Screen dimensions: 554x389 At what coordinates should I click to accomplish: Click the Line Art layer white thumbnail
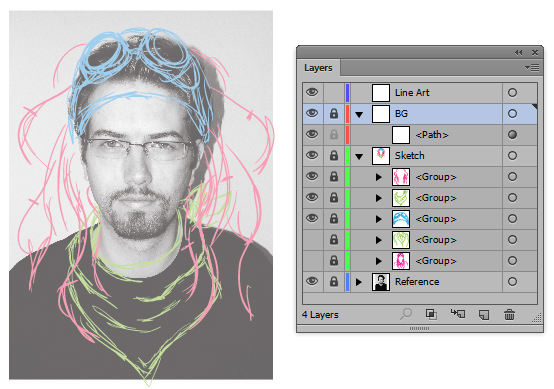381,93
